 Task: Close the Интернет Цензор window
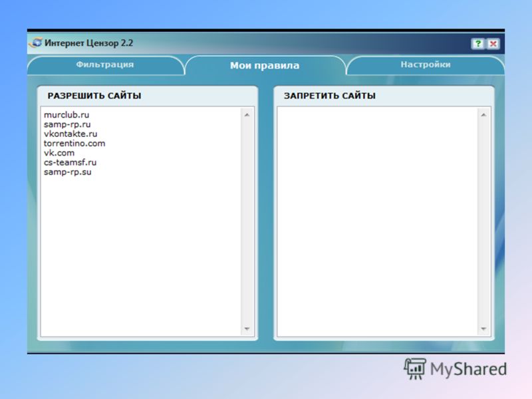(x=493, y=44)
